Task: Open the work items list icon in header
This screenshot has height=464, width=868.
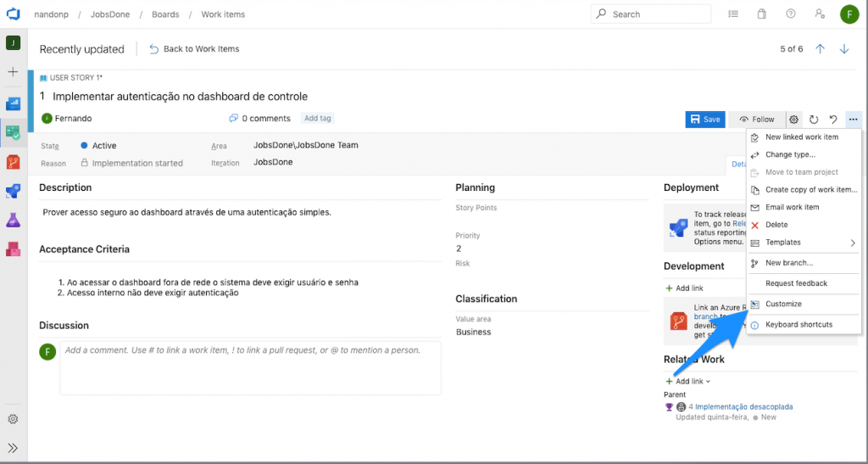Action: [x=733, y=14]
